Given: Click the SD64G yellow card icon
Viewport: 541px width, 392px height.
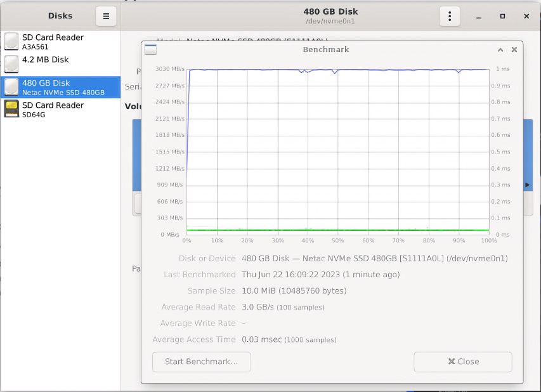Looking at the screenshot, I should 11,109.
